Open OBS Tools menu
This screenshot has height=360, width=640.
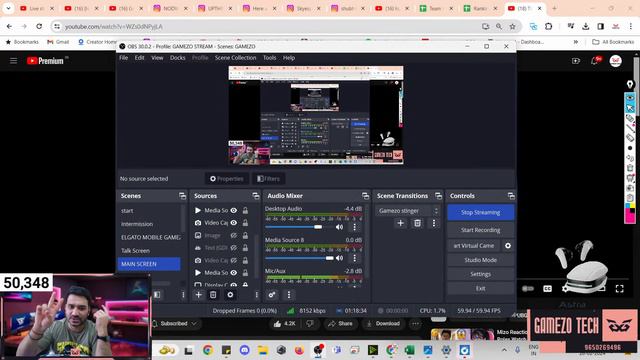[x=269, y=58]
